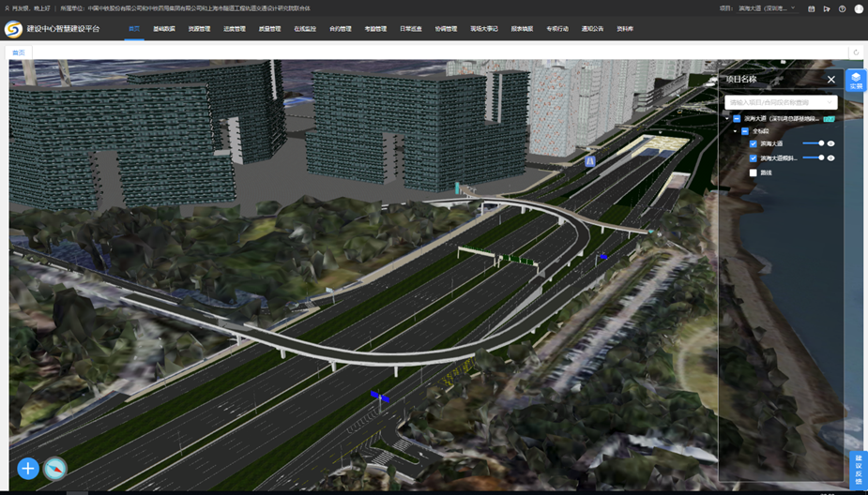Click the platform logo icon
Image resolution: width=868 pixels, height=495 pixels.
(x=13, y=29)
